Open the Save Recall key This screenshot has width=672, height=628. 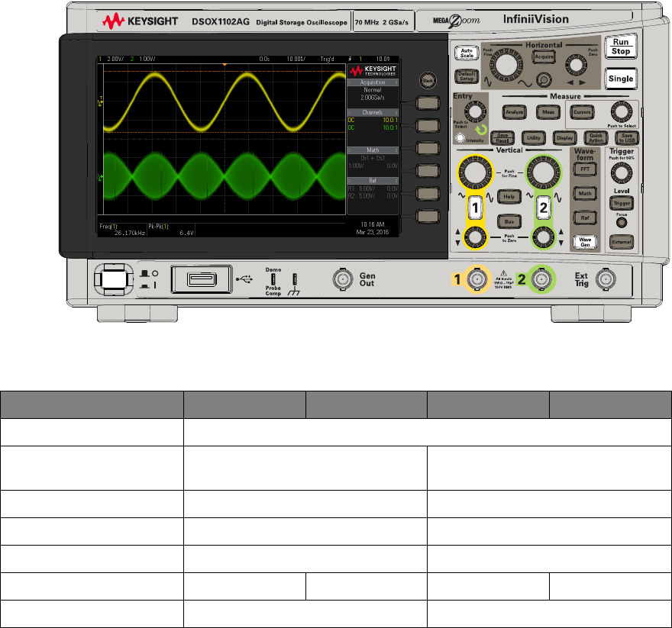click(x=502, y=138)
